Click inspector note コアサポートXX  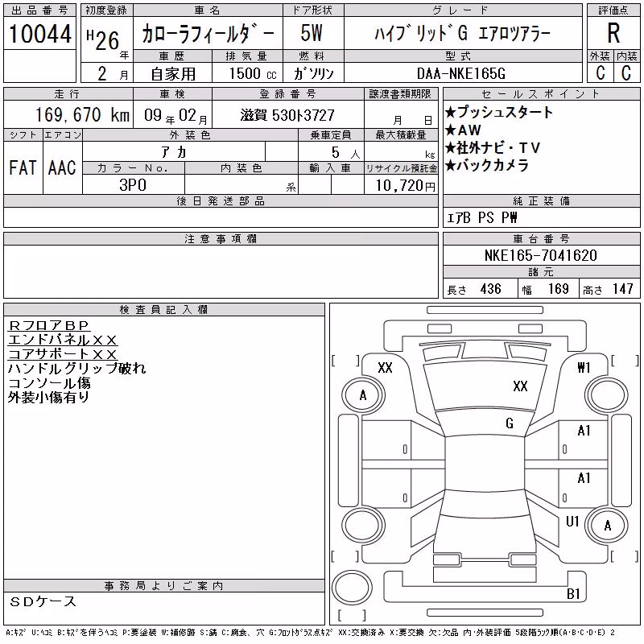click(63, 354)
